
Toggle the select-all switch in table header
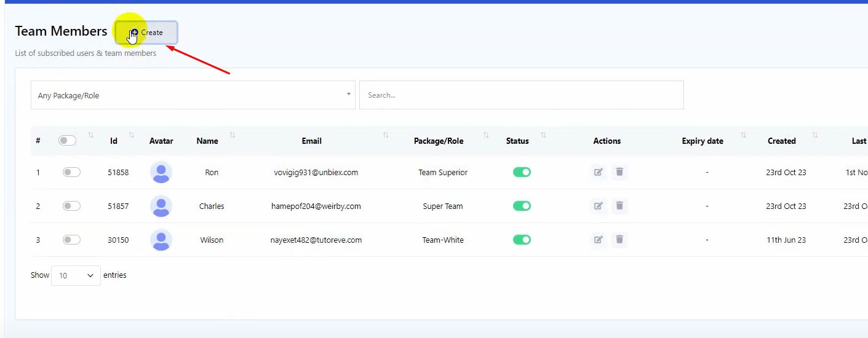point(67,141)
